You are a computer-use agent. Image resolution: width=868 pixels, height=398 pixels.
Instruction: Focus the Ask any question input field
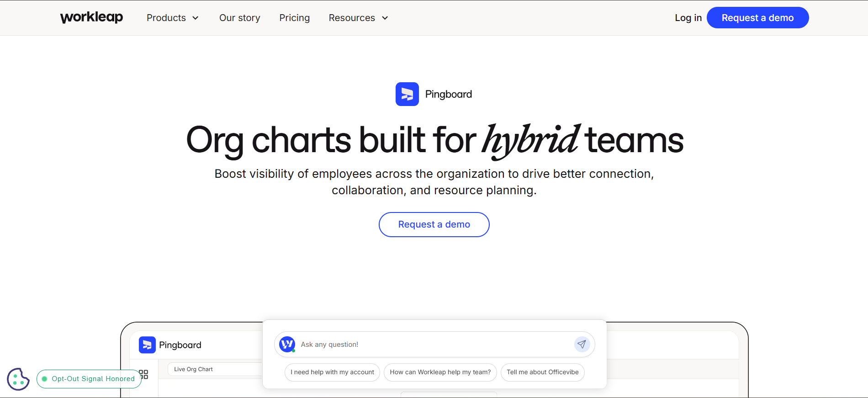click(434, 345)
